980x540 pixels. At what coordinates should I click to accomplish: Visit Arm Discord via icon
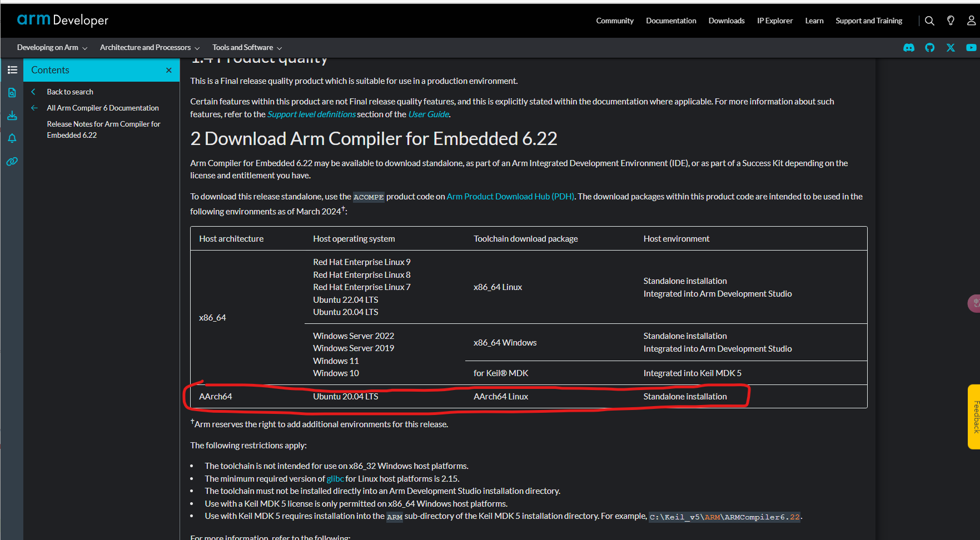(909, 48)
